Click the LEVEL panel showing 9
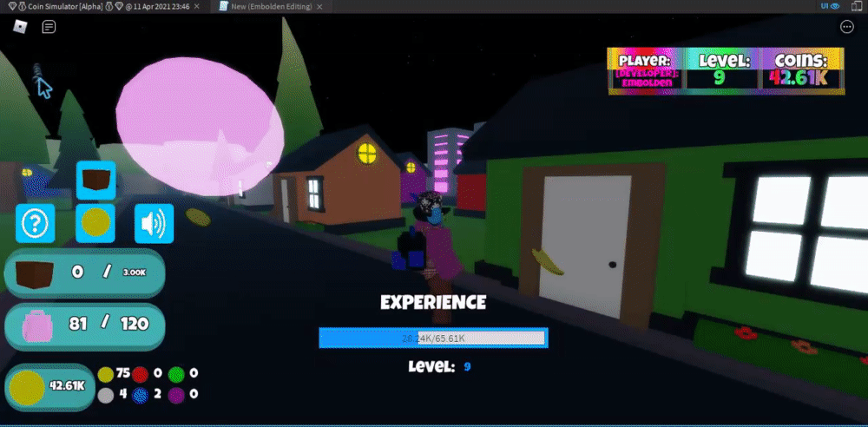This screenshot has width=868, height=427. click(720, 71)
